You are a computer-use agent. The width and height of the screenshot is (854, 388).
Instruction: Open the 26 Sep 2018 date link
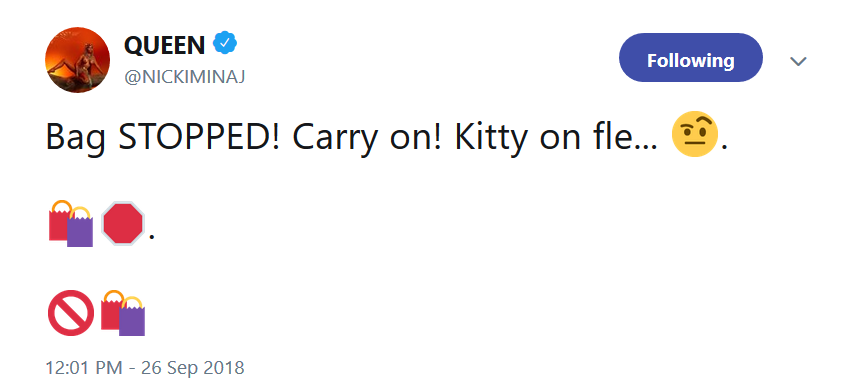(192, 367)
